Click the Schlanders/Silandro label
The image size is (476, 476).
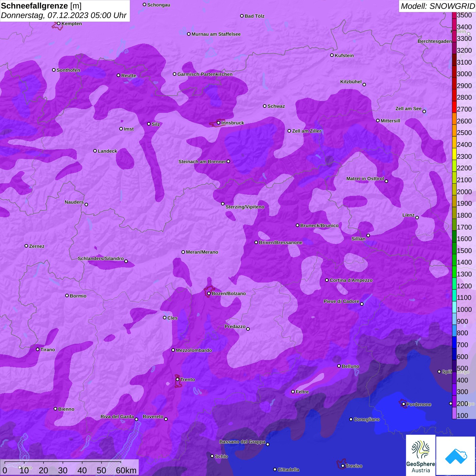(101, 258)
